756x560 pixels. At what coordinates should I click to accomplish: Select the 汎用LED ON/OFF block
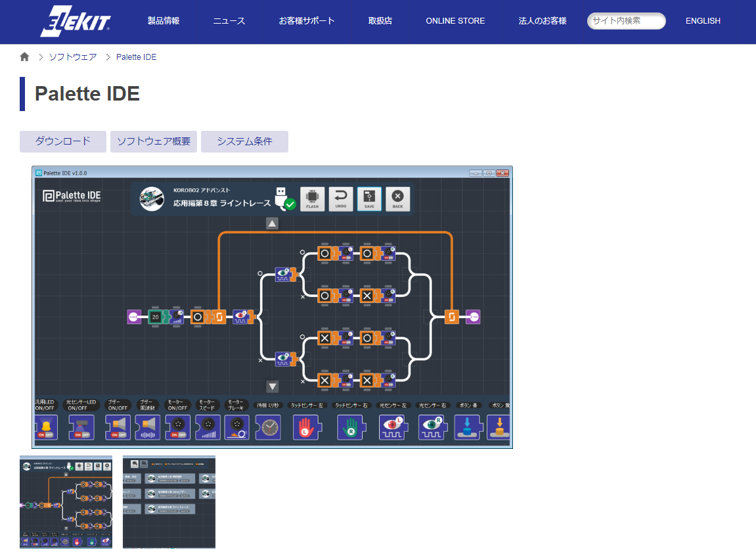(x=45, y=427)
